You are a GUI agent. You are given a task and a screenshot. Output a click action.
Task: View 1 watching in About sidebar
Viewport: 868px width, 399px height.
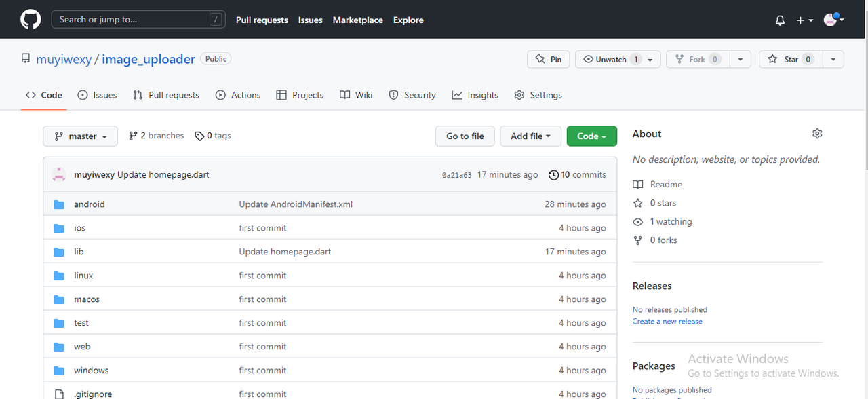[x=663, y=222]
